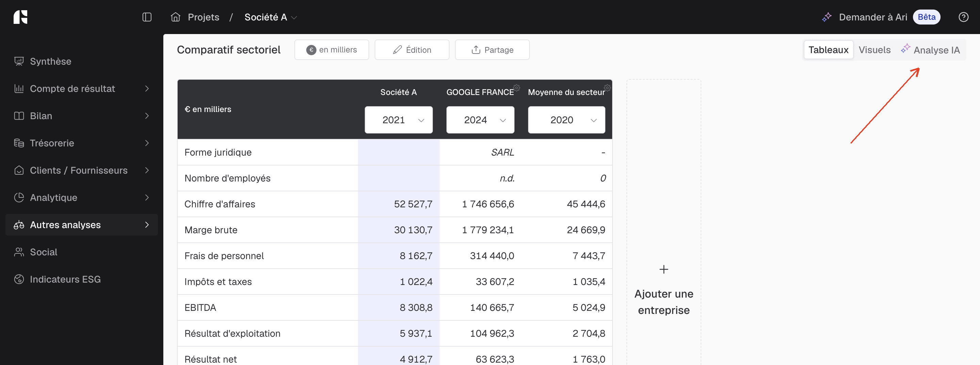Click the pencil icon in Édition button
This screenshot has width=980, height=365.
pyautogui.click(x=397, y=50)
